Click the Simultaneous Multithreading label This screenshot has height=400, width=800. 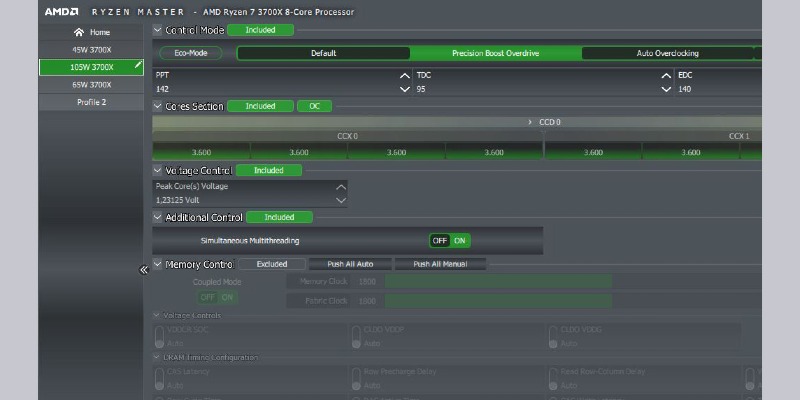(x=250, y=241)
